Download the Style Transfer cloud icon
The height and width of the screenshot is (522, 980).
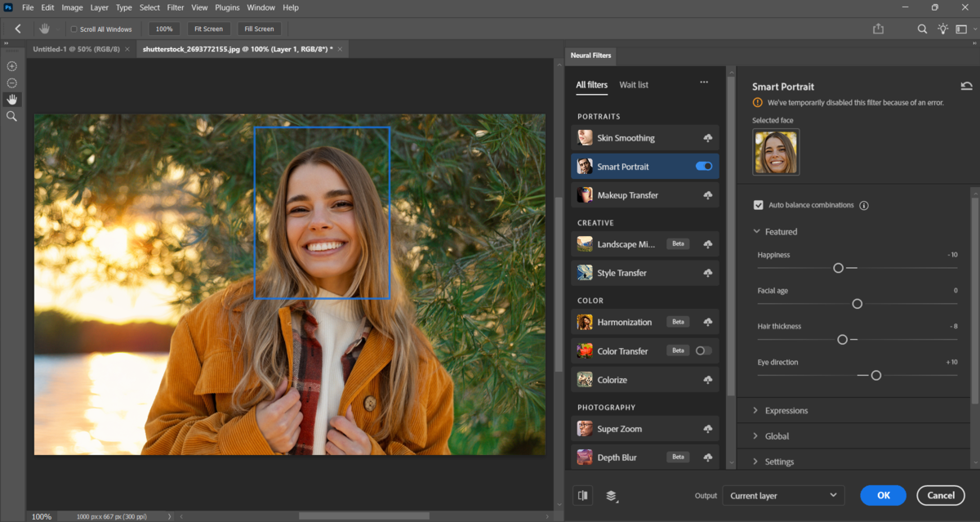coord(707,273)
